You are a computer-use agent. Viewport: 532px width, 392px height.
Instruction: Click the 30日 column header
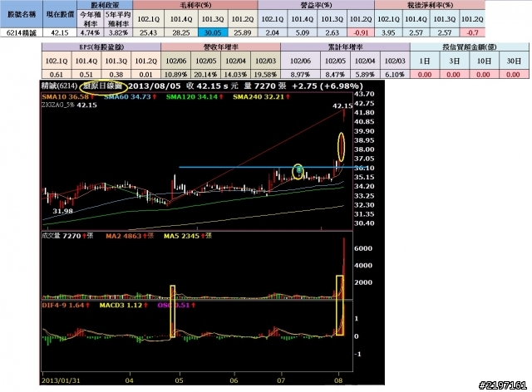(514, 61)
